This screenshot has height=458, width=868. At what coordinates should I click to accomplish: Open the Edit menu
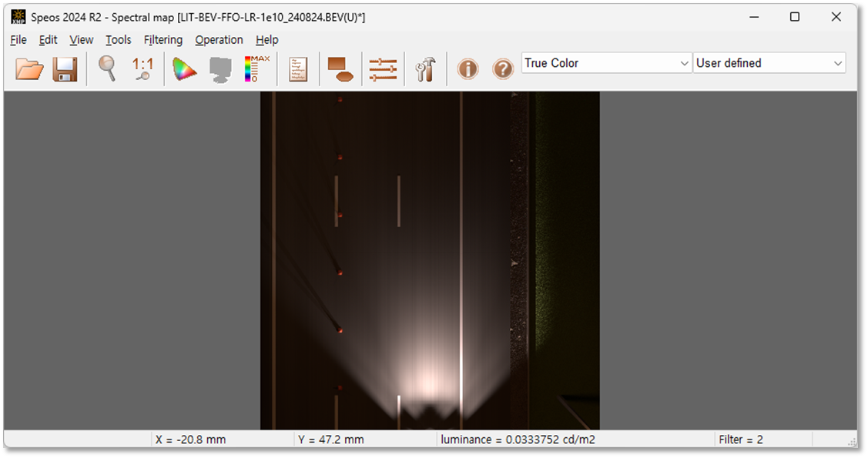49,40
